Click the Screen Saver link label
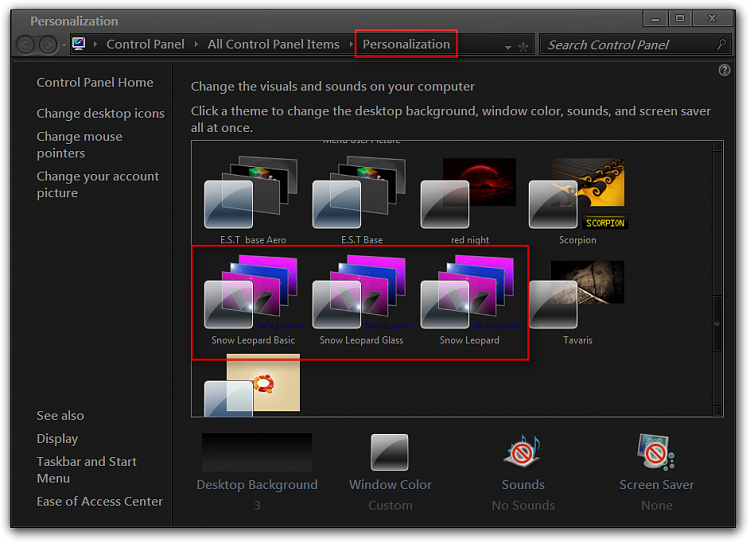This screenshot has width=750, height=543. click(656, 485)
